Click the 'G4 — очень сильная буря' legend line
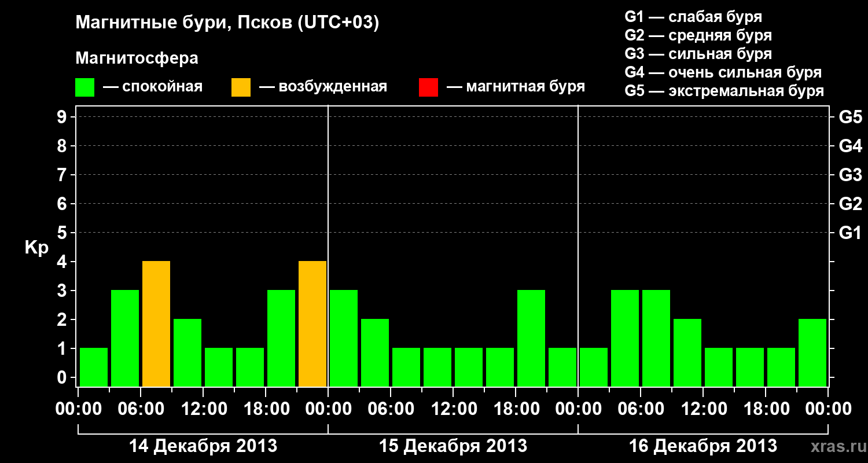868x463 pixels. pos(723,72)
